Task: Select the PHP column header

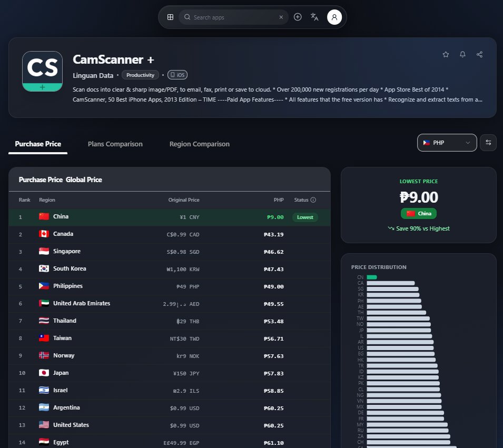Action: point(279,200)
